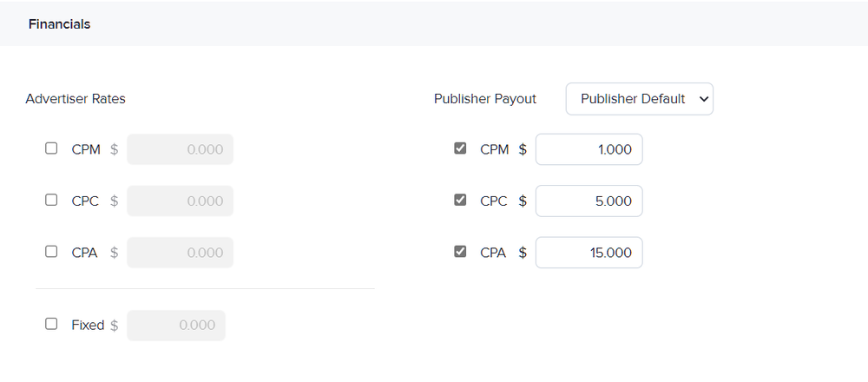Click the Advertiser Rates label
This screenshot has width=868, height=382.
coord(76,99)
